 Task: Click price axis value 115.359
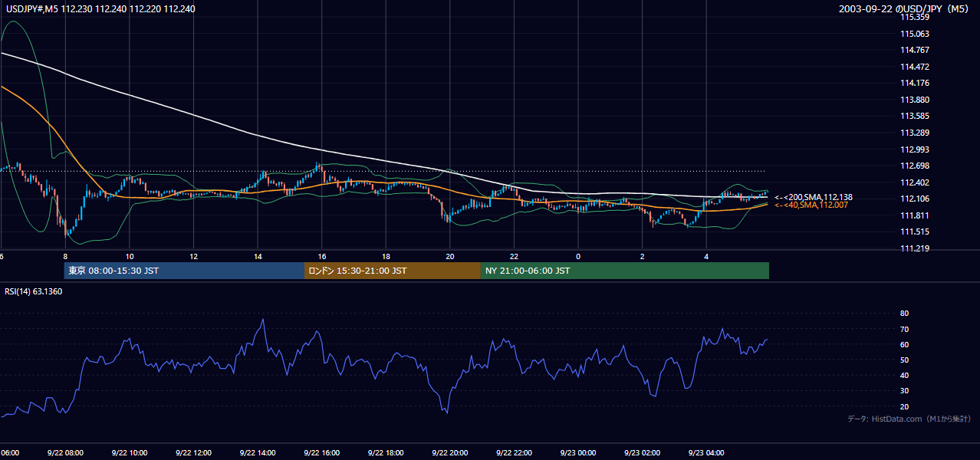click(x=914, y=17)
